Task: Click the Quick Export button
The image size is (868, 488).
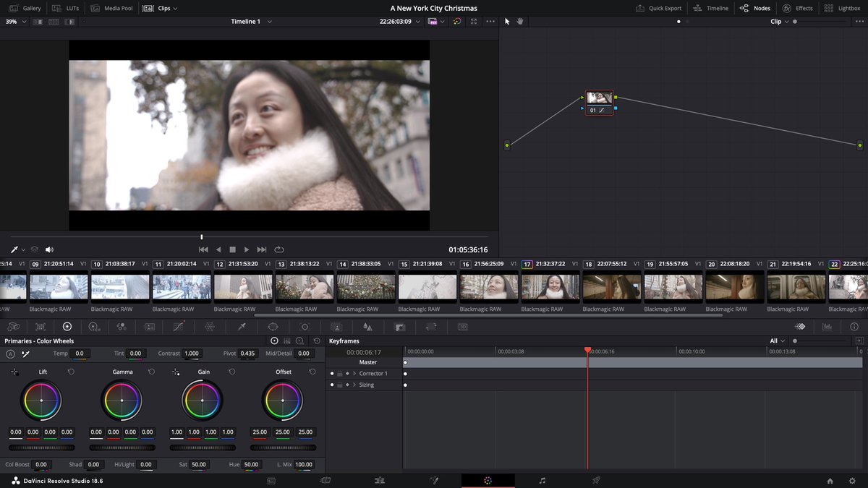Action: click(659, 8)
